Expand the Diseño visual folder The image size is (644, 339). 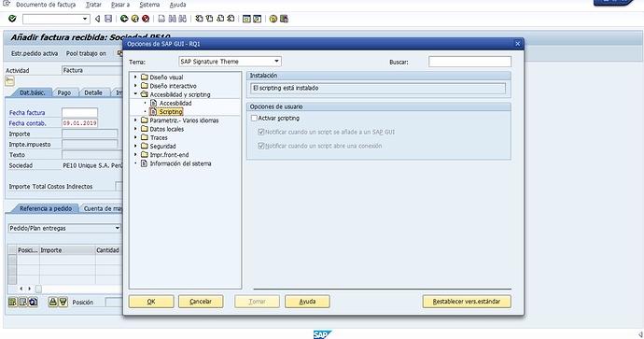coord(135,77)
